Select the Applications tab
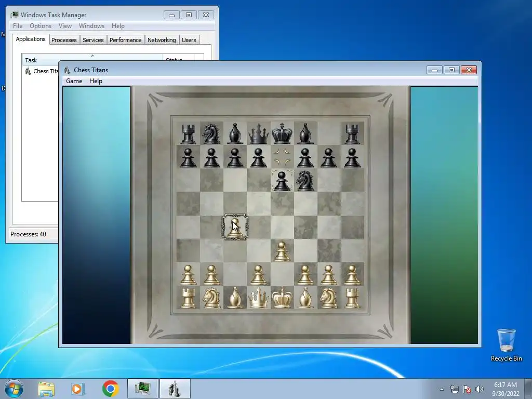 click(x=31, y=39)
